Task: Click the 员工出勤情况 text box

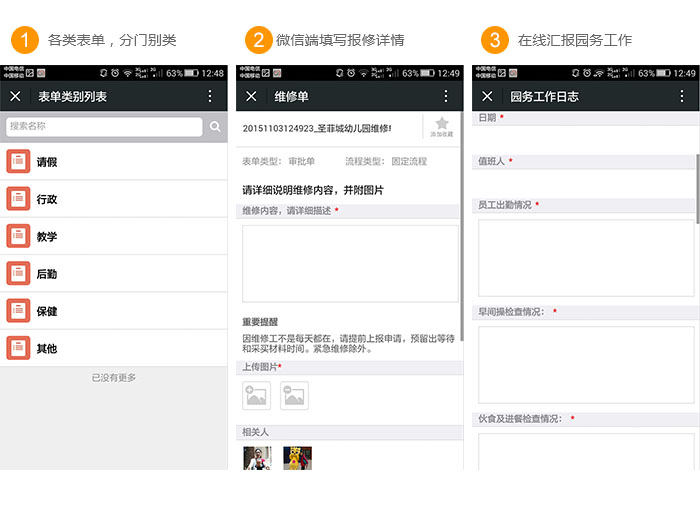Action: (x=585, y=257)
